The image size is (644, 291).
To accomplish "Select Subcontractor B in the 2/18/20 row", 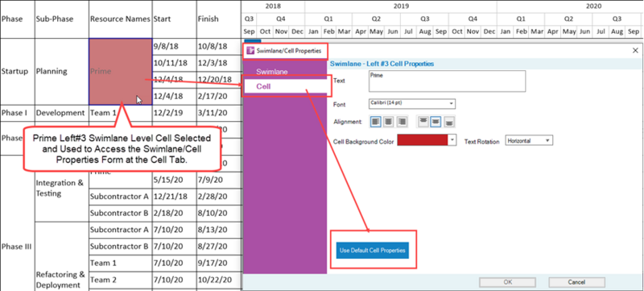I will point(120,214).
